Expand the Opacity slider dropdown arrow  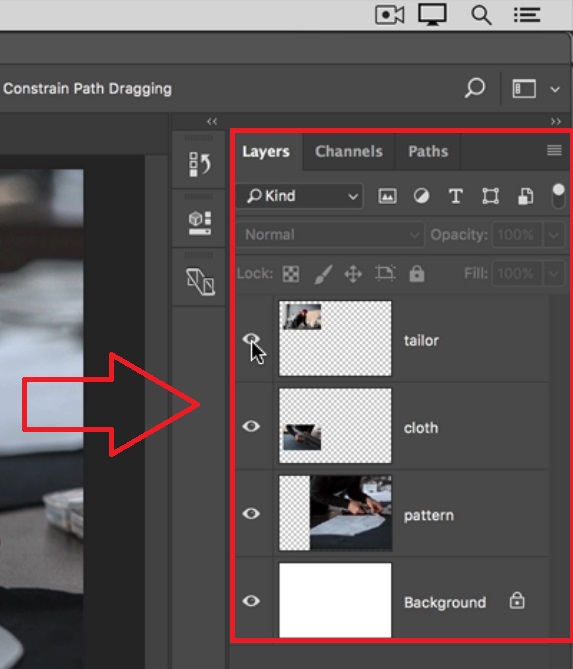pos(553,235)
